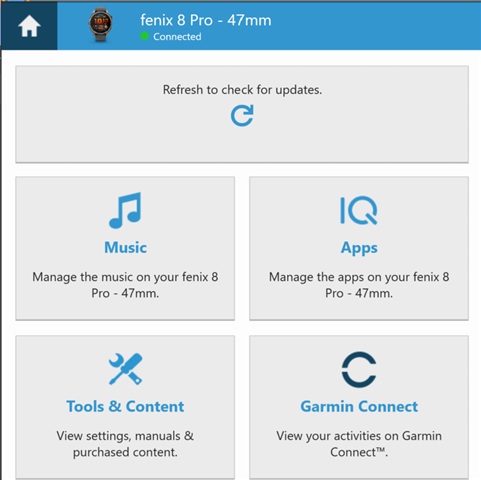Click the Connected status label

tap(177, 36)
